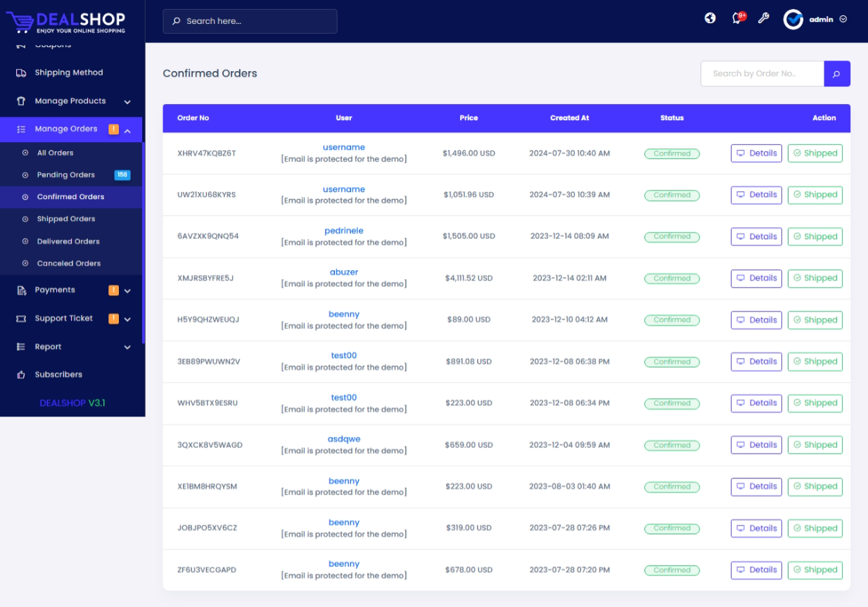Image resolution: width=868 pixels, height=607 pixels.
Task: Click the DealShop cart logo
Action: 20,22
